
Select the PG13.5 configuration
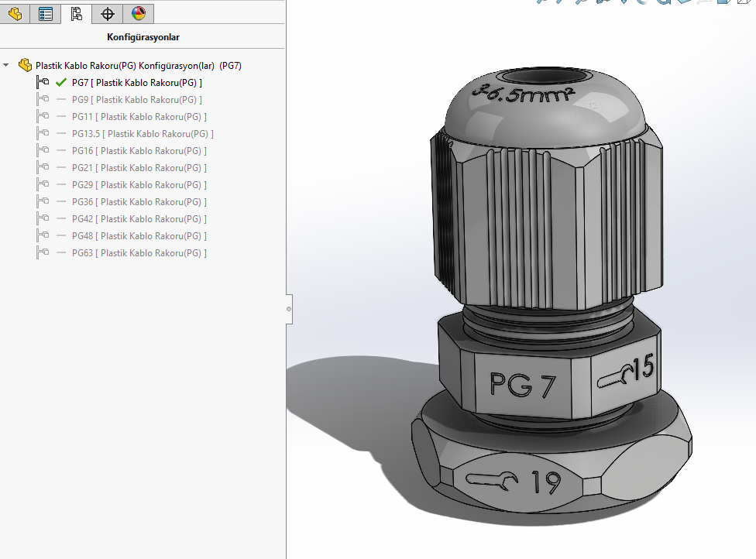pyautogui.click(x=143, y=134)
